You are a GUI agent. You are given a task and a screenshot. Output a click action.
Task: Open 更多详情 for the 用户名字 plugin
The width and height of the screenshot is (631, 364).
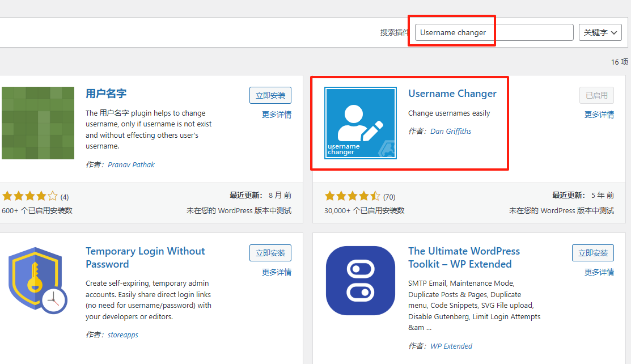pyautogui.click(x=277, y=115)
